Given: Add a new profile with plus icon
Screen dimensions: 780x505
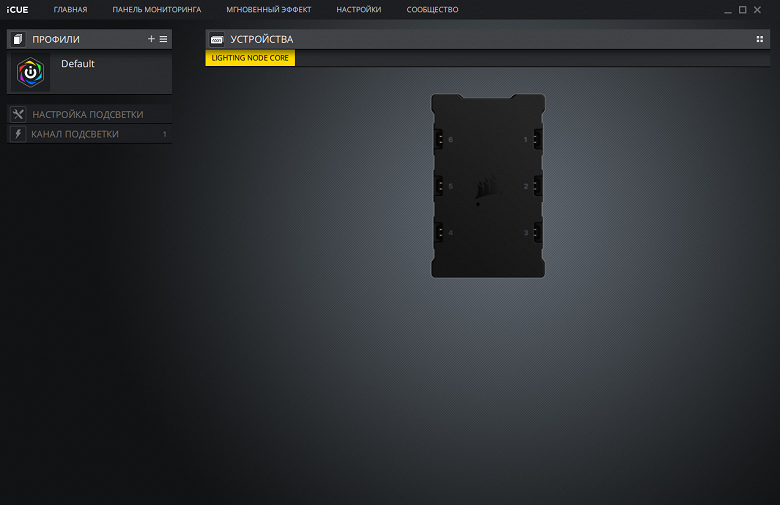Looking at the screenshot, I should coord(151,39).
